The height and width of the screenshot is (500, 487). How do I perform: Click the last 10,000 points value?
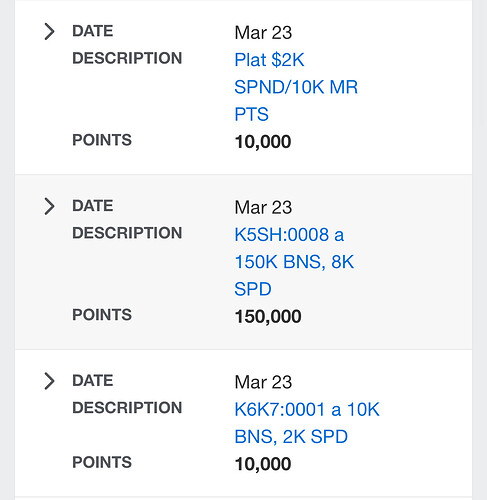click(263, 464)
